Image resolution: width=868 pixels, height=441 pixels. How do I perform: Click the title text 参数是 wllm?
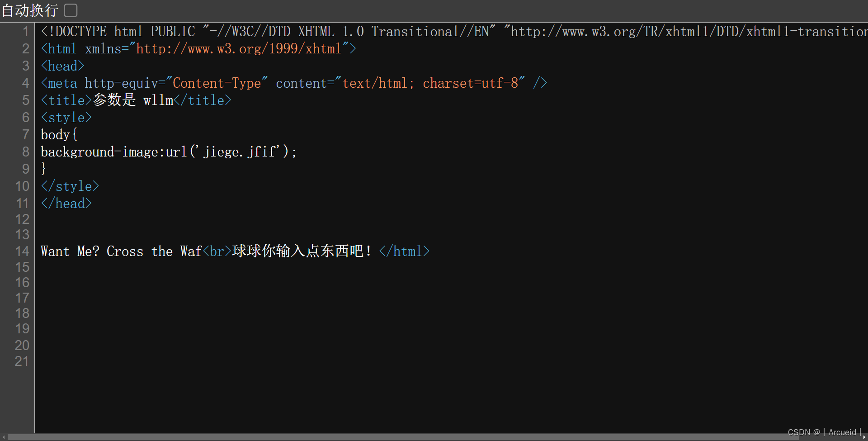[133, 100]
